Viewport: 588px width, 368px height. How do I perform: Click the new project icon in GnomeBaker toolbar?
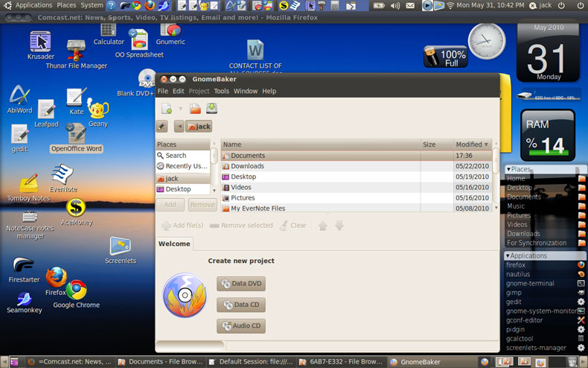[167, 109]
